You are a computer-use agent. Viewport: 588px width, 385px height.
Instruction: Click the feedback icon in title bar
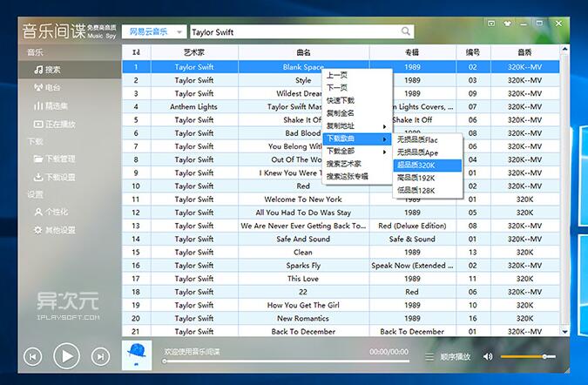491,24
